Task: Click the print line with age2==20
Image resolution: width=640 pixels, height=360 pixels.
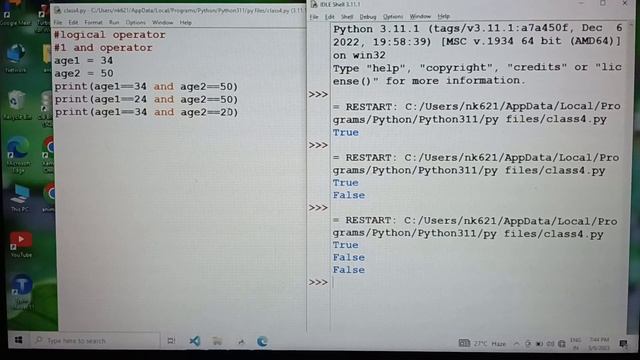Action: [x=146, y=112]
